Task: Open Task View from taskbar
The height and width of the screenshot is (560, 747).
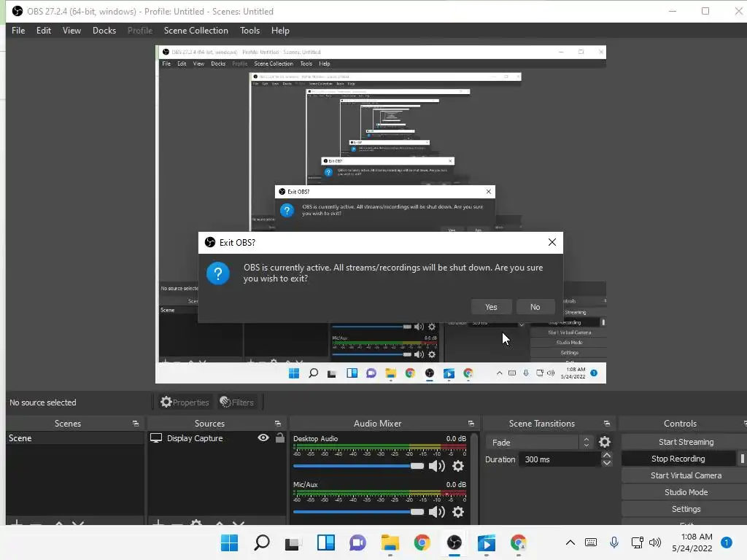Action: (293, 542)
